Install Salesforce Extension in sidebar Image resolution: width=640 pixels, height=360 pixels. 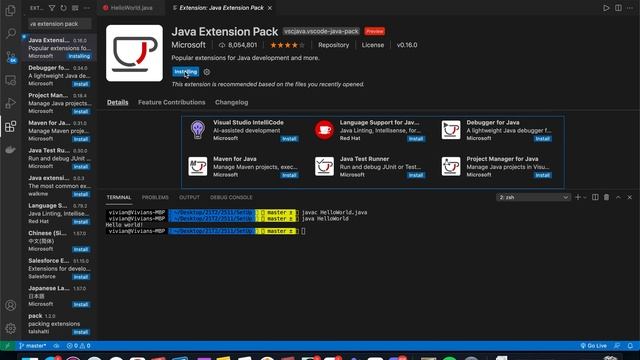pos(81,277)
